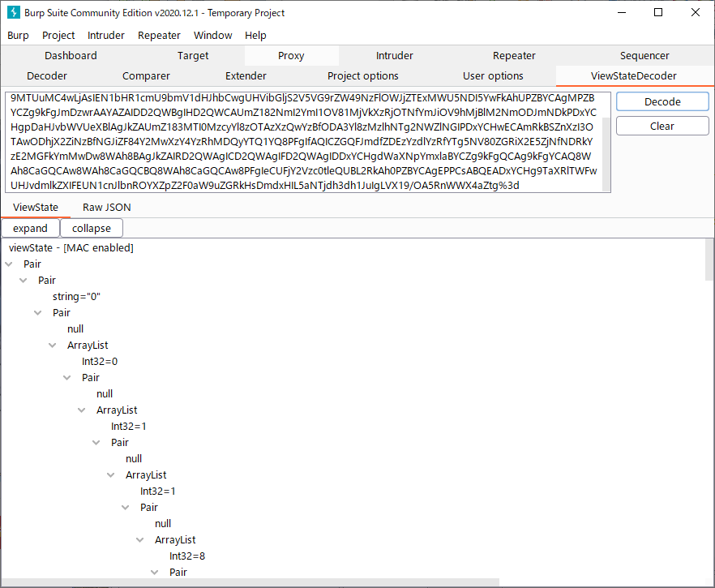715x588 pixels.
Task: Collapse the Pair node below Int32=0
Action: pos(67,378)
